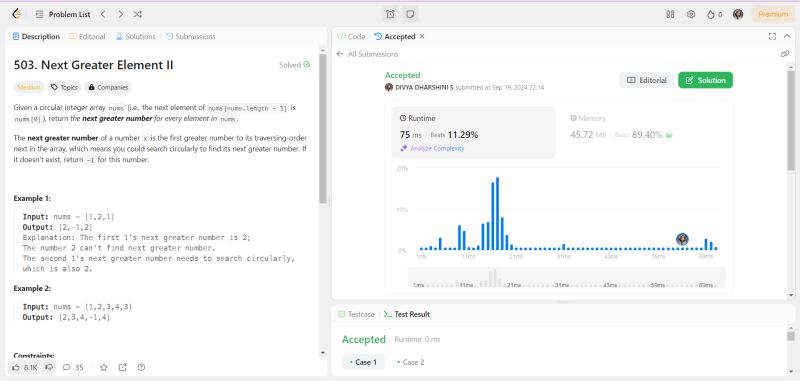
Task: Like the problem with thumbs up
Action: pyautogui.click(x=16, y=367)
